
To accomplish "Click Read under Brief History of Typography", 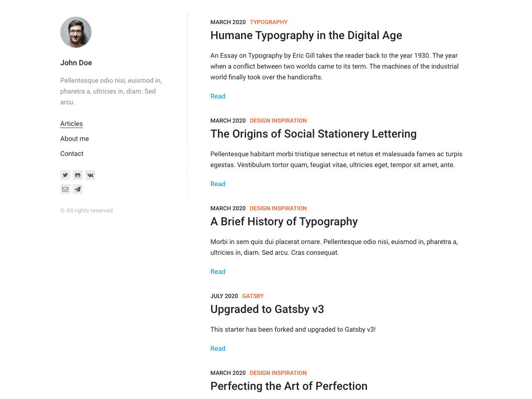I will pyautogui.click(x=218, y=272).
